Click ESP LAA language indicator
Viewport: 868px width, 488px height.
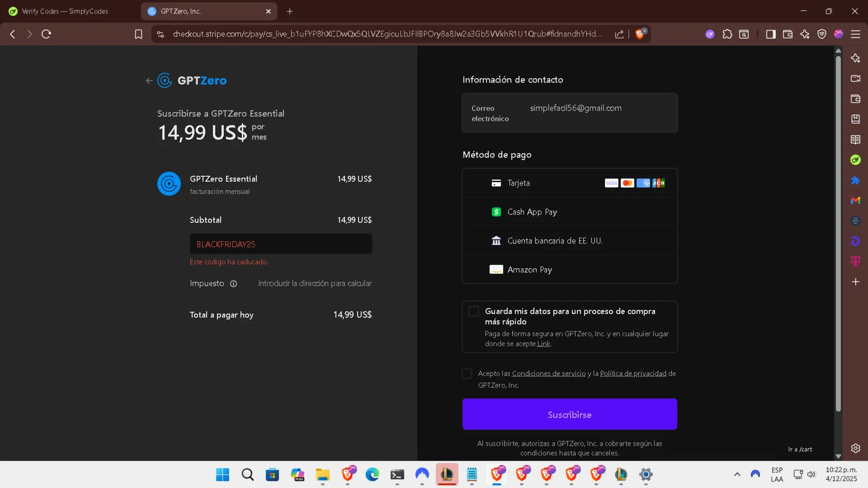[777, 475]
